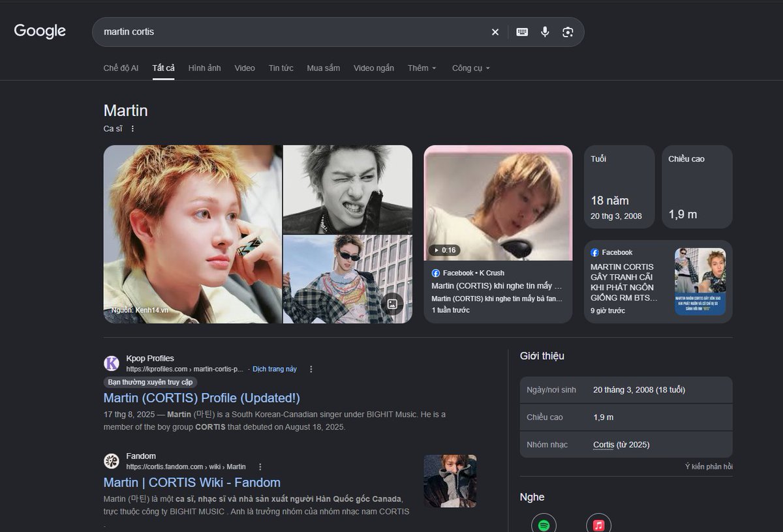Click the Nghe section heading
This screenshot has width=783, height=532.
pos(532,497)
